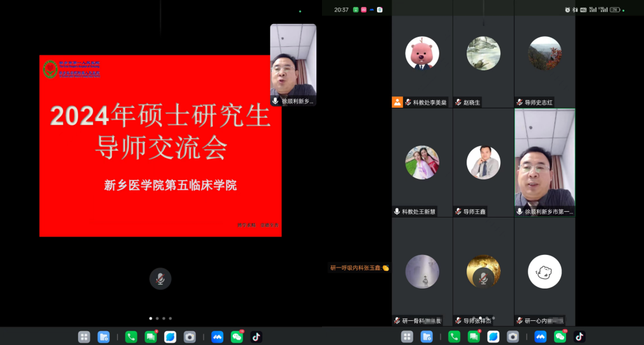Open the app drawer in right dock
The width and height of the screenshot is (644, 345).
(x=407, y=337)
